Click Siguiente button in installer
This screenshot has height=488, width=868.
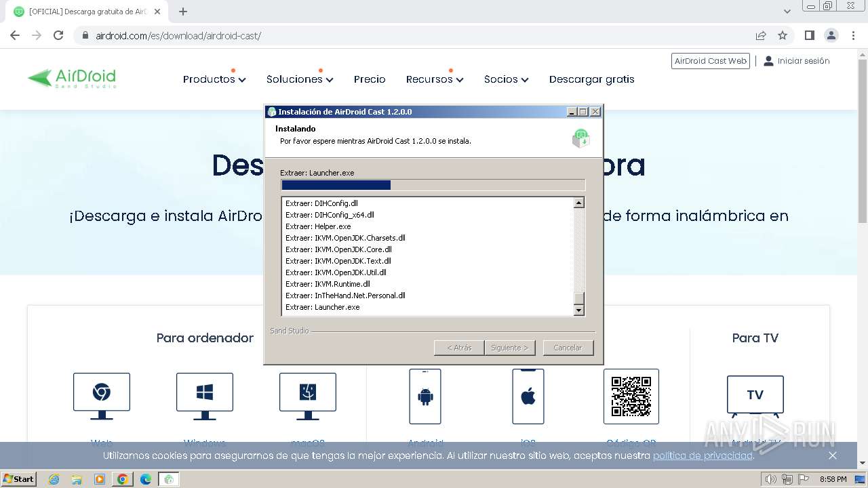click(510, 348)
